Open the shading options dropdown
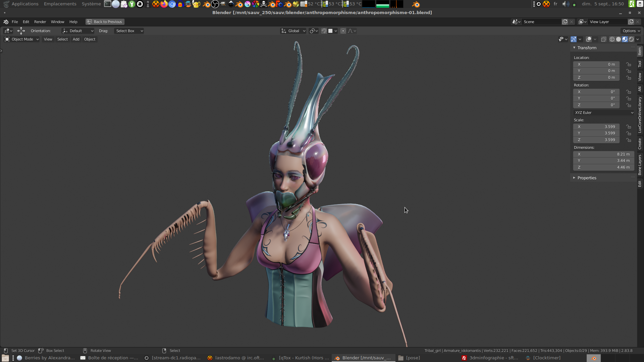644x362 pixels. [x=638, y=39]
